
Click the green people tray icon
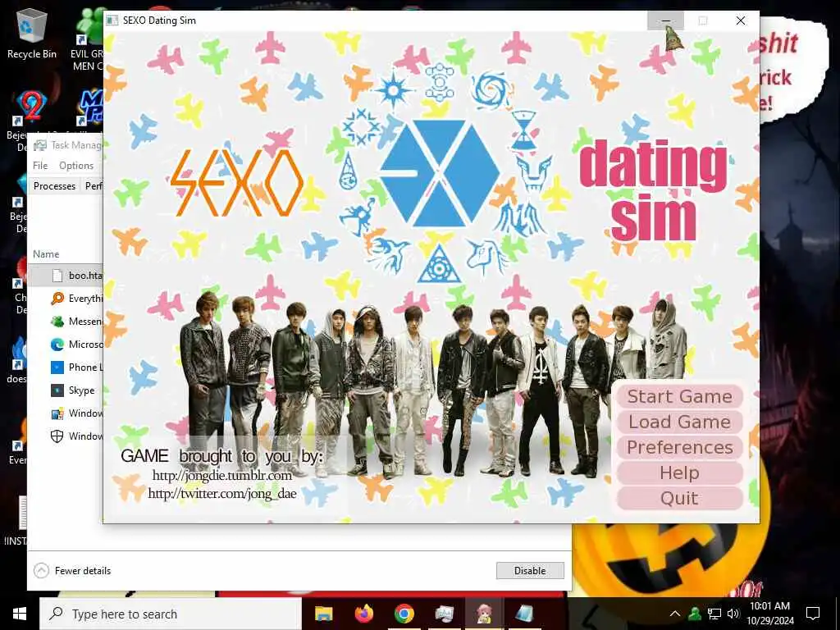coord(695,614)
